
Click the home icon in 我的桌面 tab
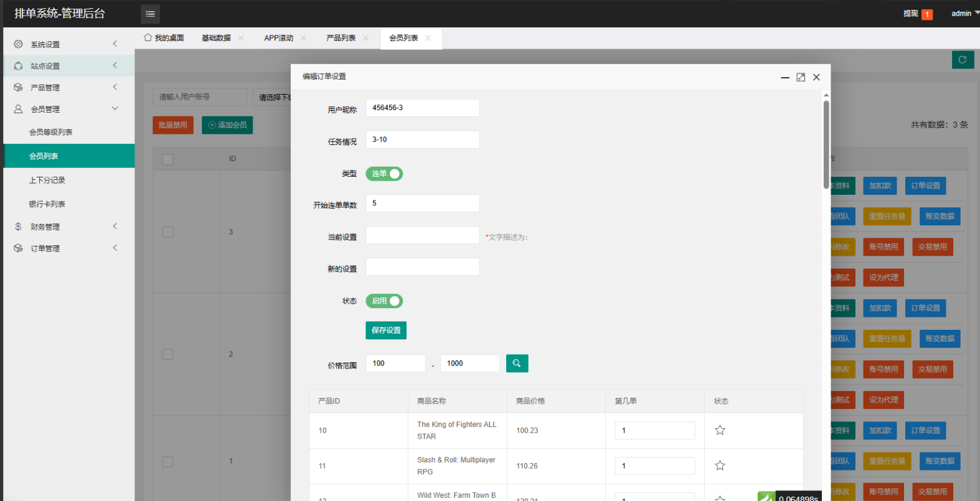148,37
